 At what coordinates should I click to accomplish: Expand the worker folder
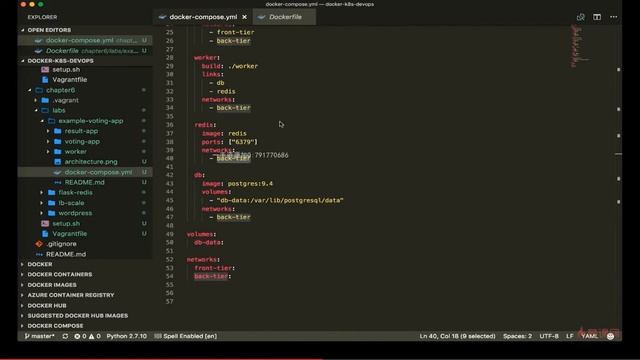point(76,152)
